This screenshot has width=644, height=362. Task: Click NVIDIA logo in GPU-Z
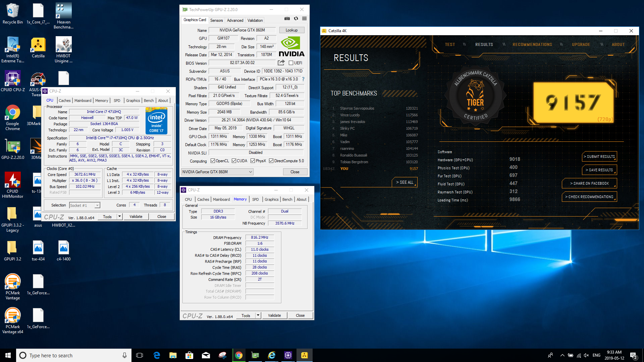coord(291,47)
